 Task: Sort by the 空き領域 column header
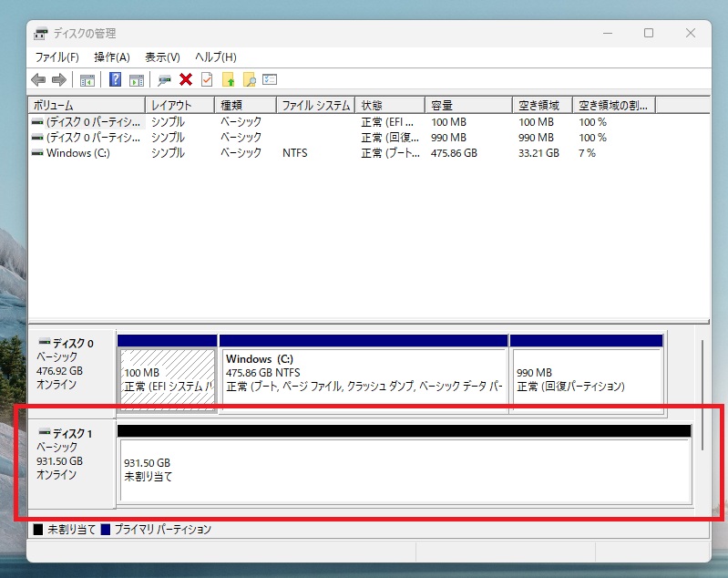pos(543,106)
